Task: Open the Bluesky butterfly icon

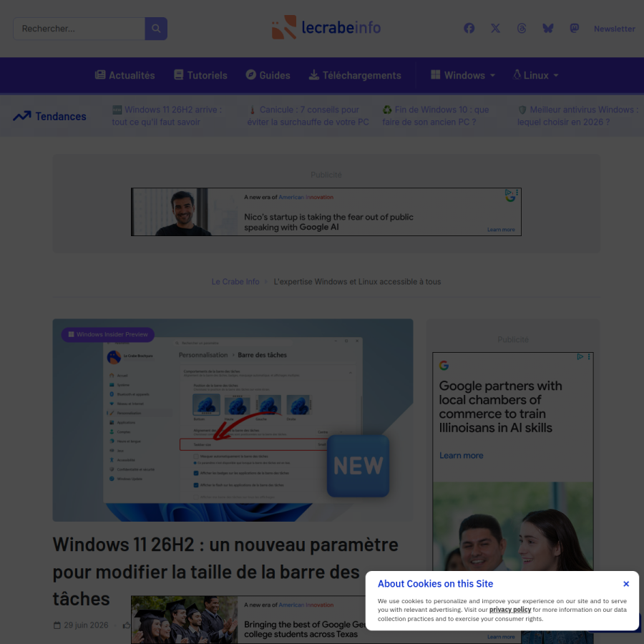Action: pos(548,29)
